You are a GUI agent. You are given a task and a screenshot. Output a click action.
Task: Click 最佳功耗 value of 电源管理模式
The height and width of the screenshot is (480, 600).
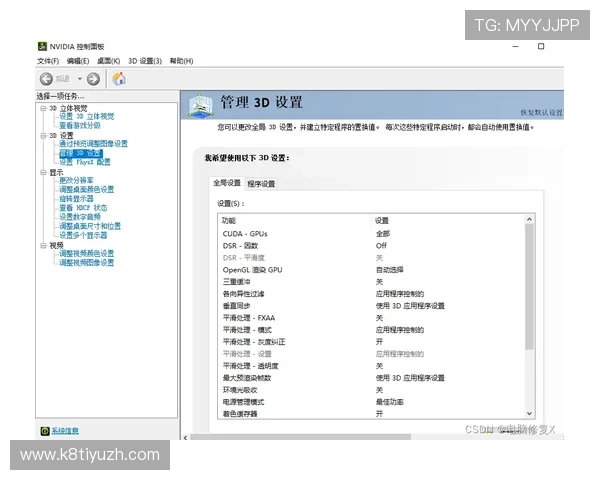pos(390,402)
